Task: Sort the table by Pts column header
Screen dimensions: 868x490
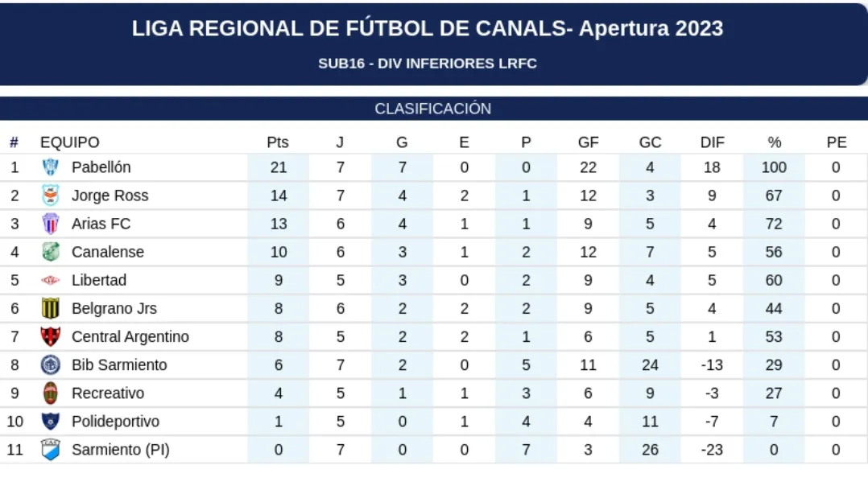Action: [278, 142]
